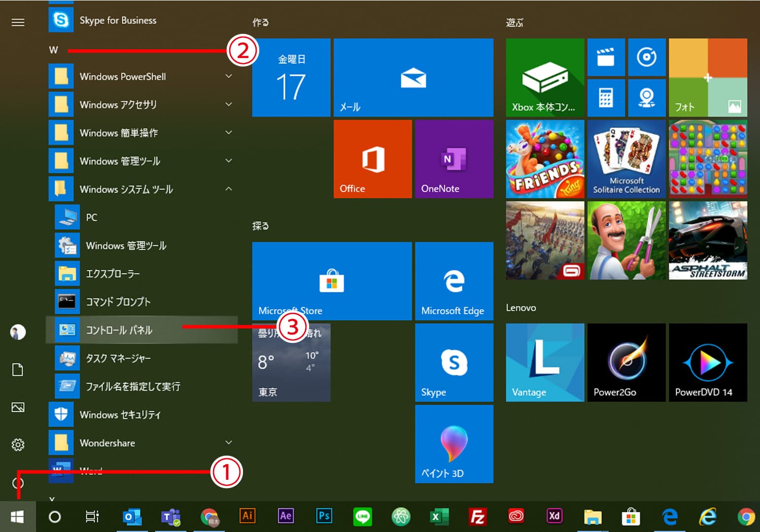Viewport: 760px width, 532px height.
Task: Open LINE app from taskbar
Action: pyautogui.click(x=362, y=517)
